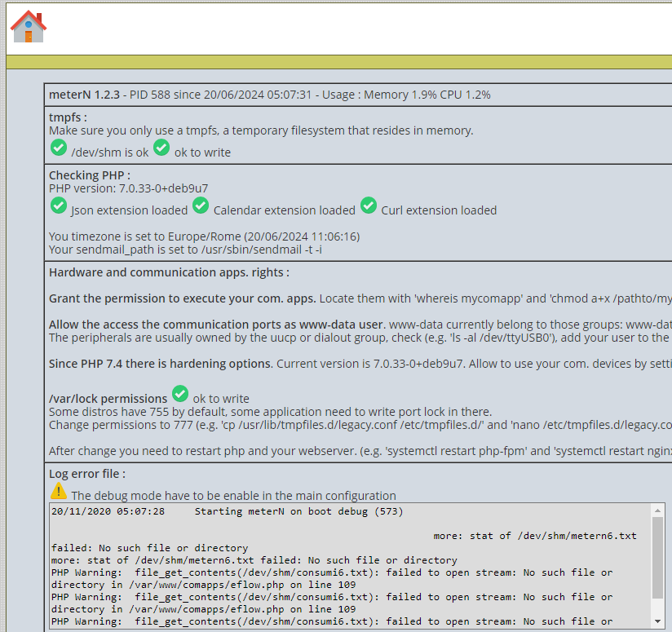Click 'Since PHP 7.4 there is hardening options' text
672x632 pixels.
(x=161, y=364)
